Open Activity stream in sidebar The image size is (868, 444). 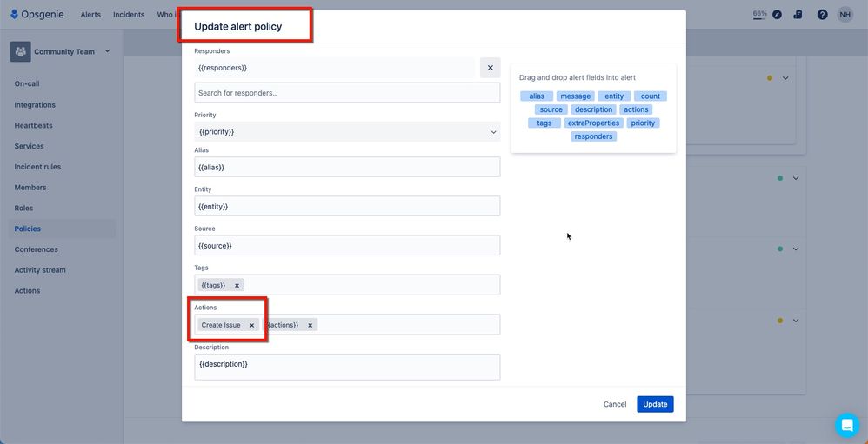pyautogui.click(x=40, y=270)
